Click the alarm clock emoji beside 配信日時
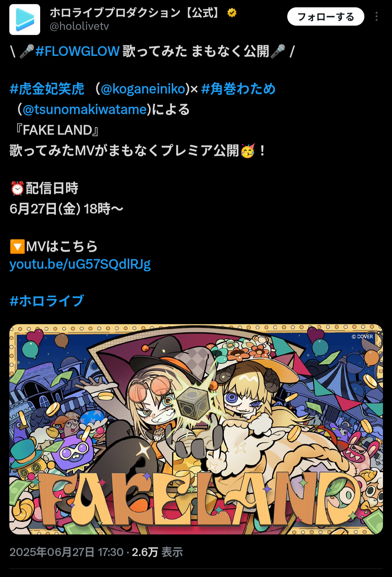This screenshot has width=392, height=577. tap(17, 188)
